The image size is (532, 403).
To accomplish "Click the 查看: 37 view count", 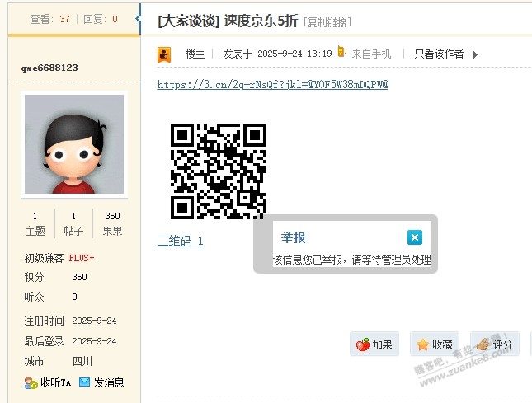I will click(x=49, y=19).
